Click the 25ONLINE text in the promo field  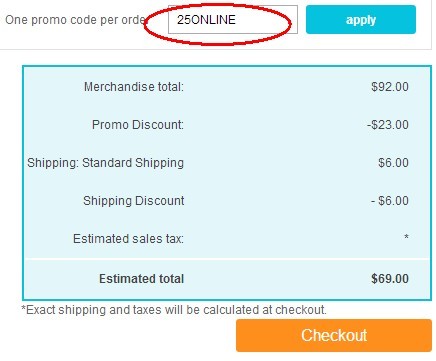206,20
